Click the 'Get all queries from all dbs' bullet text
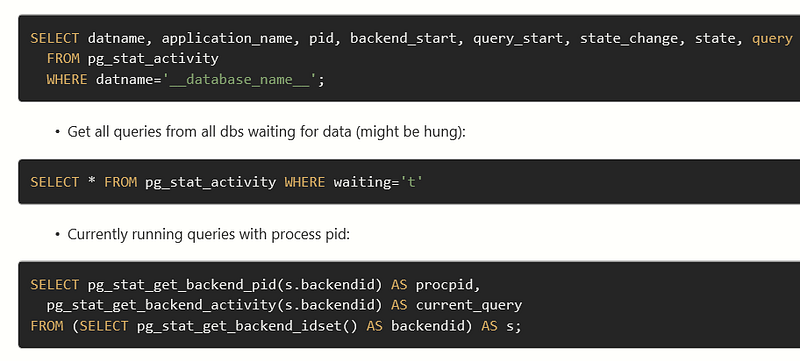This screenshot has width=800, height=361. [x=266, y=132]
